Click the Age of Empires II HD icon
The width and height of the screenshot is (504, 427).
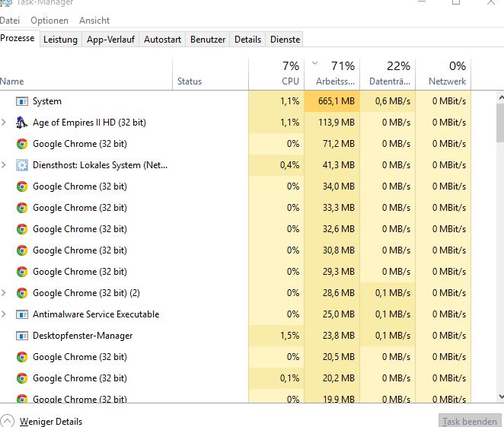pos(21,123)
